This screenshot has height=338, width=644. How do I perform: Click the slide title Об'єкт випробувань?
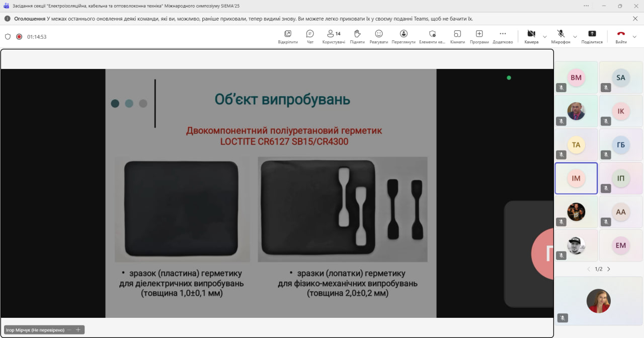282,99
